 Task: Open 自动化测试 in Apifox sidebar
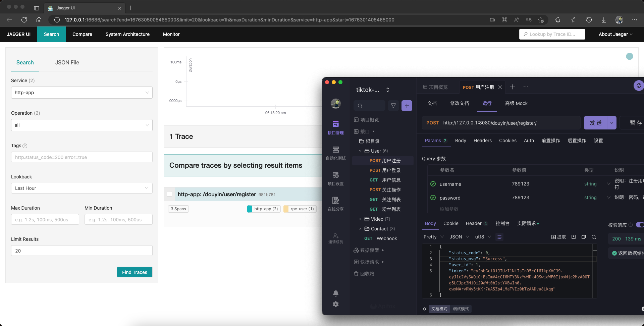tap(335, 153)
